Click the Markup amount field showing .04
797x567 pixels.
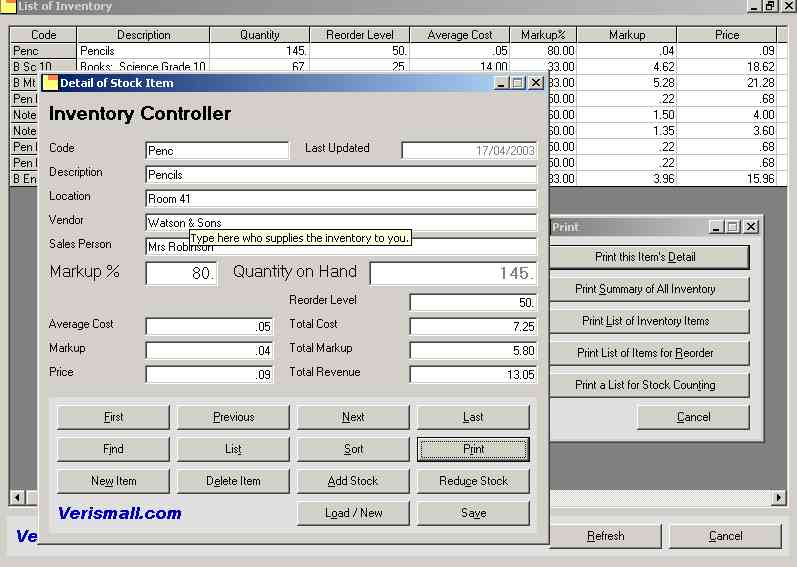coord(209,350)
